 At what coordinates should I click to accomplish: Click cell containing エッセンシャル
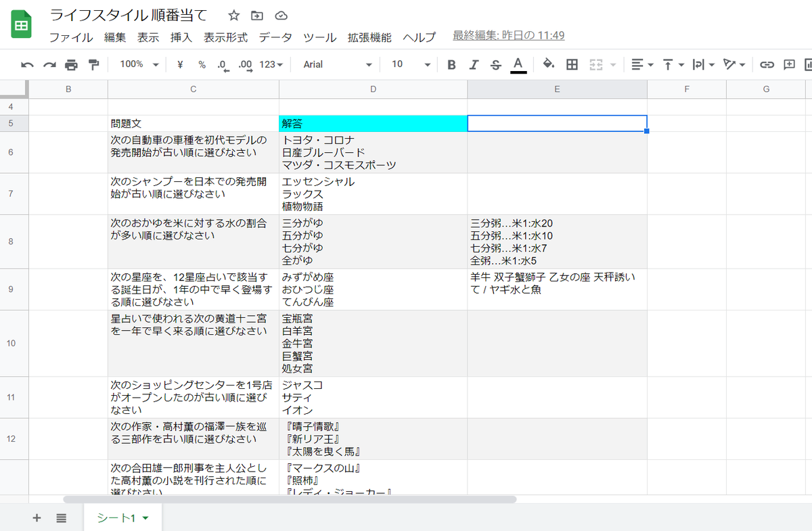(x=373, y=194)
